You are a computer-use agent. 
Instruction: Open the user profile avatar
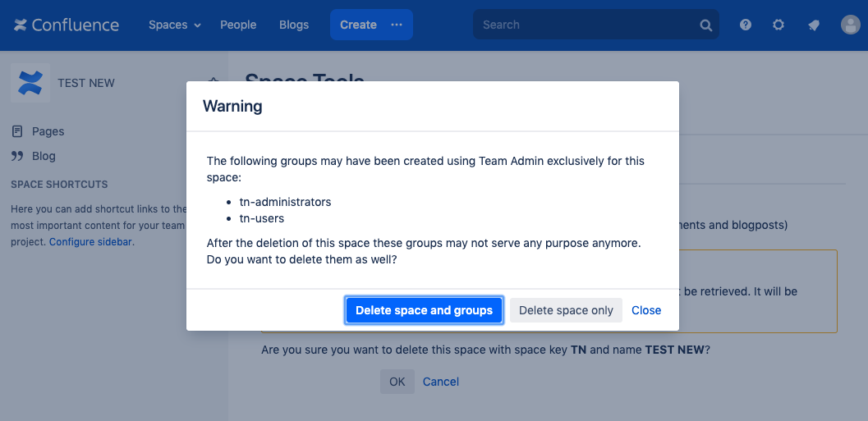coord(850,25)
